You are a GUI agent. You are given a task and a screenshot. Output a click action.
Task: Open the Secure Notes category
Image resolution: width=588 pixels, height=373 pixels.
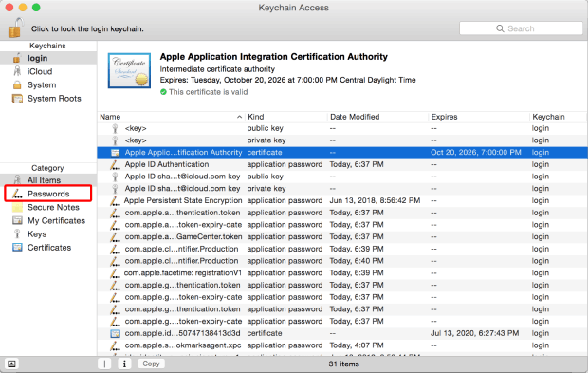pyautogui.click(x=48, y=207)
